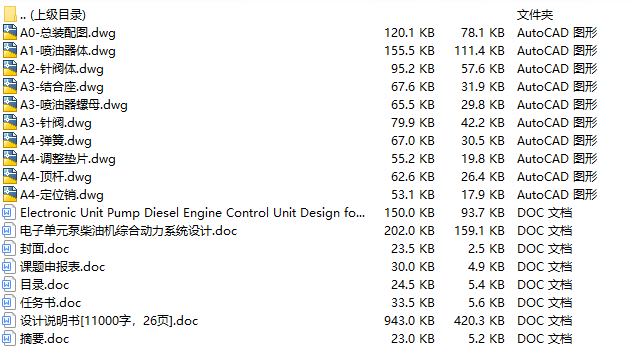Click the parent directory folder icon

point(10,14)
